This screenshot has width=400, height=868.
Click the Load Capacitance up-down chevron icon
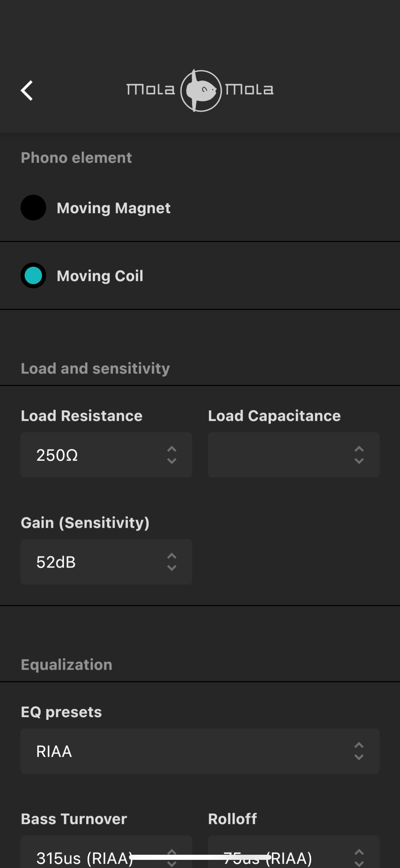coord(359,455)
